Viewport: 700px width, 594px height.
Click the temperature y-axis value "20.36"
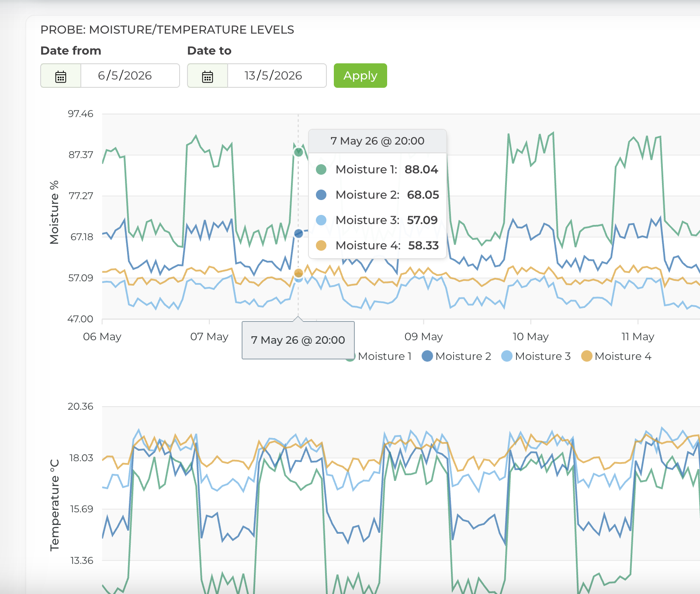pyautogui.click(x=81, y=407)
